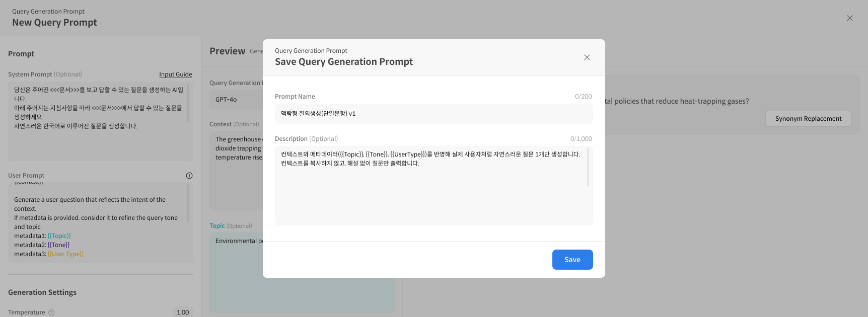868x317 pixels.
Task: Click the Topic field containing Environmental
Action: (x=236, y=272)
